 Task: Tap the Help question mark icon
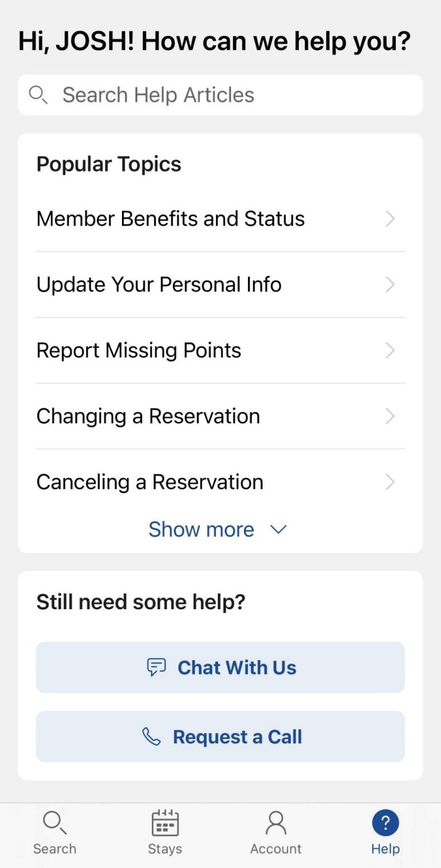[x=385, y=823]
